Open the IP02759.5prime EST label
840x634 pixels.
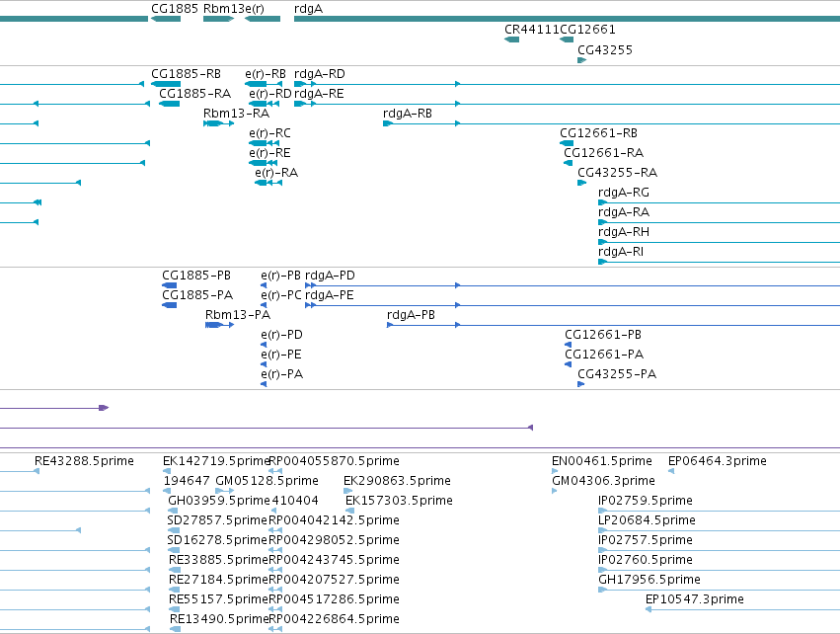646,501
